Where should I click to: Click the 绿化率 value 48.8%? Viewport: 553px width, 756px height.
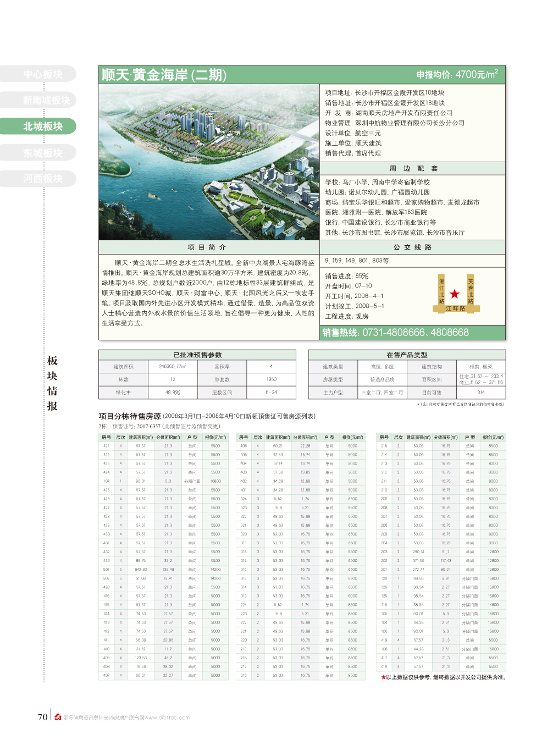(x=173, y=393)
